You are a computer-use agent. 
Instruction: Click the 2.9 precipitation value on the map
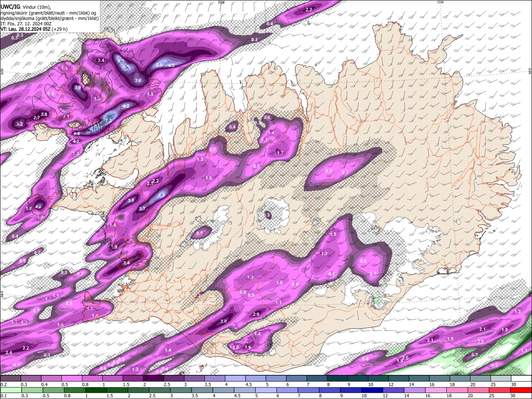tap(256, 314)
